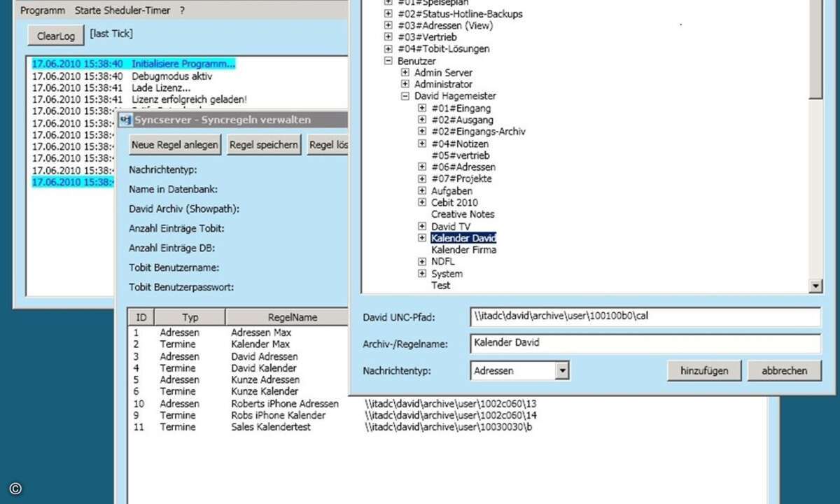Click the abbrechen button
840x504 pixels.
pyautogui.click(x=784, y=370)
